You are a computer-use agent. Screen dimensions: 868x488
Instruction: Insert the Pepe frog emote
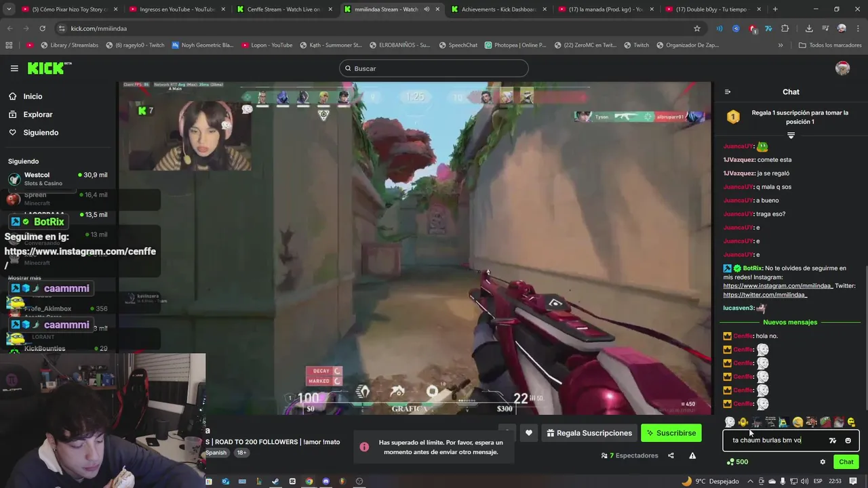[825, 422]
